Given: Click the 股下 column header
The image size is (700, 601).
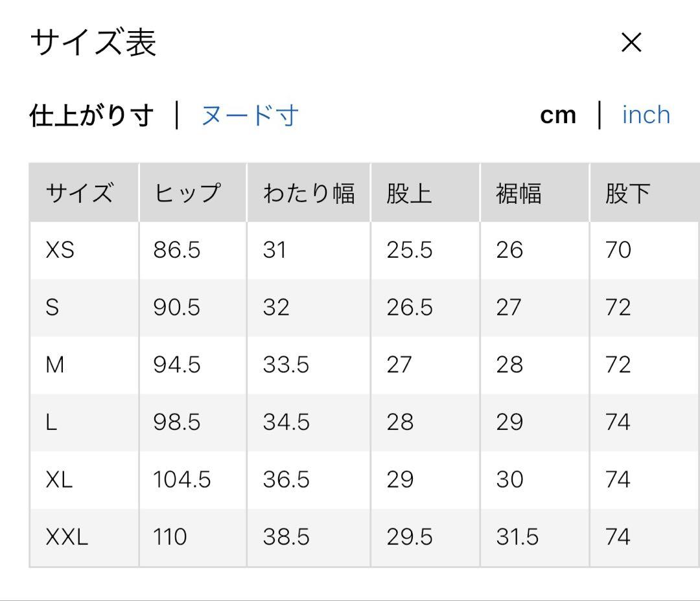Looking at the screenshot, I should tap(627, 193).
